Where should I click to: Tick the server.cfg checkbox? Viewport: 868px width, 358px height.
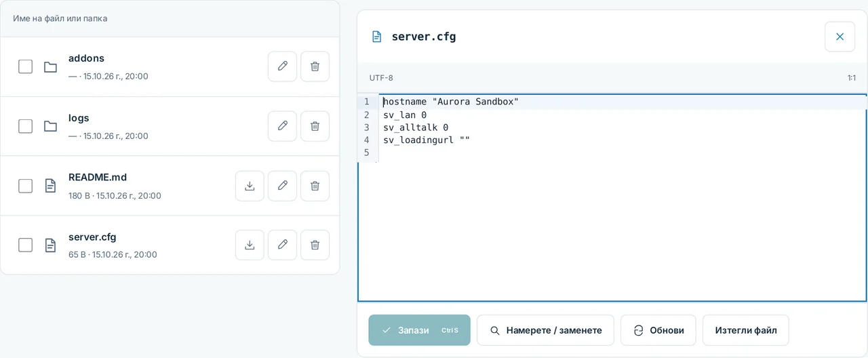[25, 245]
